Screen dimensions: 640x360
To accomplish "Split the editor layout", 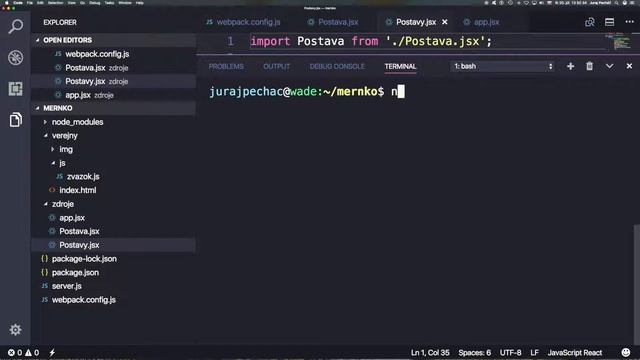I will coord(609,22).
